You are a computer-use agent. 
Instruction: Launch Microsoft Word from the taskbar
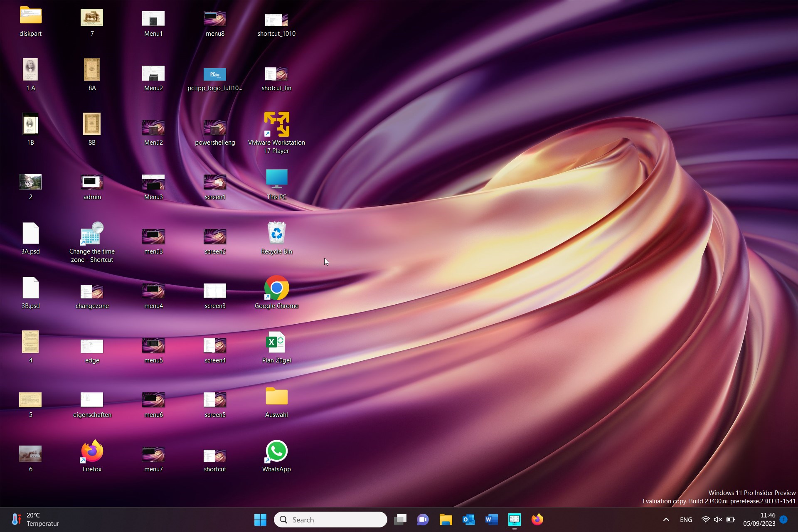[x=491, y=520]
